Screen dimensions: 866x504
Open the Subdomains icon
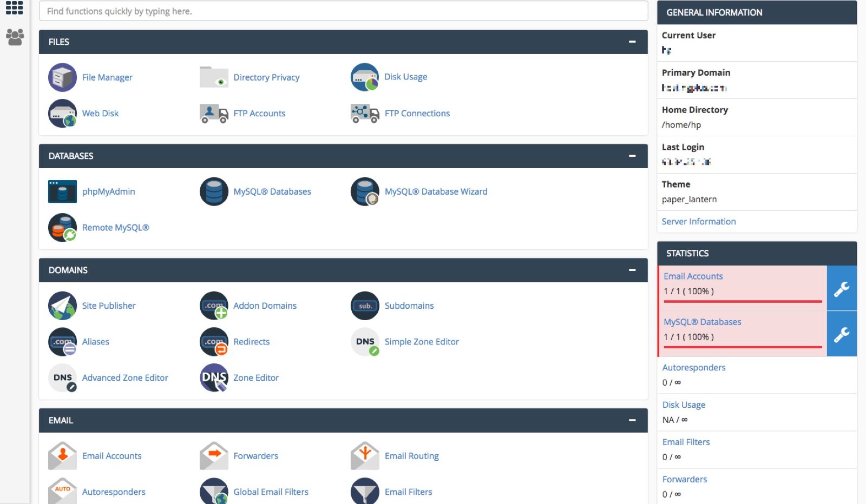tap(365, 306)
